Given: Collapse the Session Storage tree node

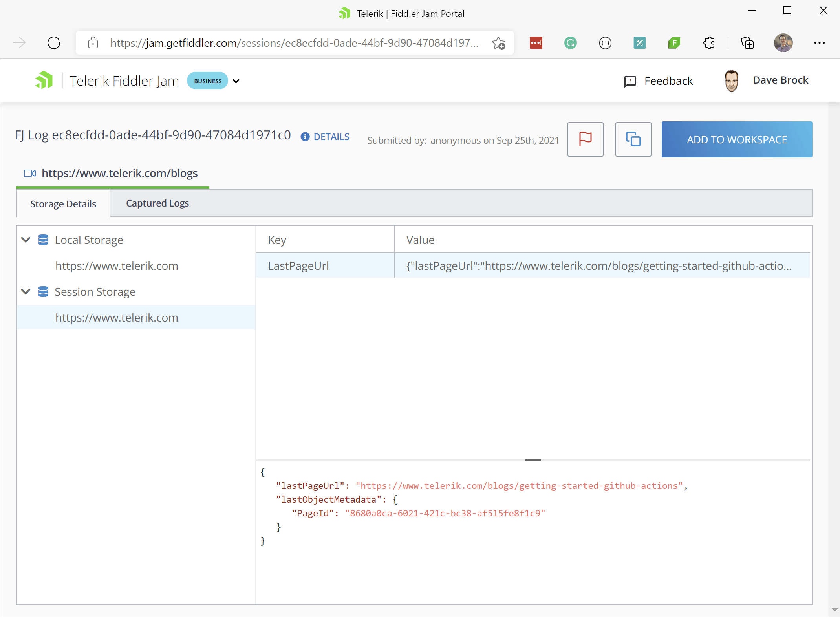Looking at the screenshot, I should (x=26, y=291).
